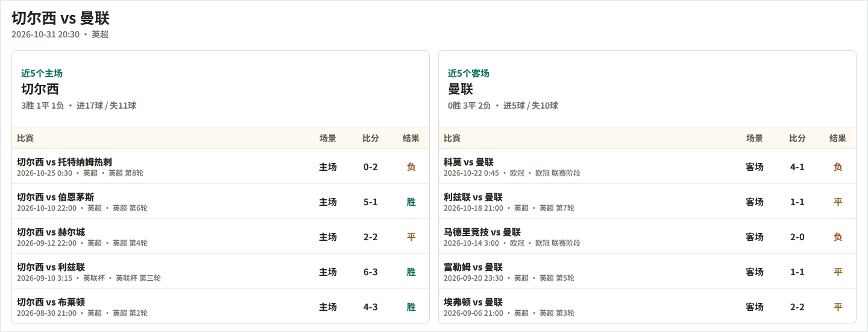Click the 负 result in 科莫 row
Screen dimensions: 868x332
point(838,167)
